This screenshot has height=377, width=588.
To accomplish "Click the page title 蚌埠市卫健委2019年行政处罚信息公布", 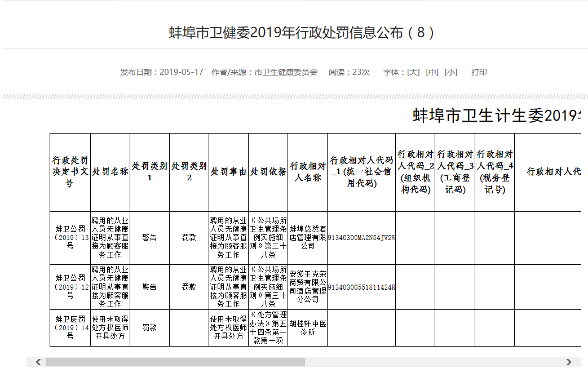I will (x=302, y=33).
